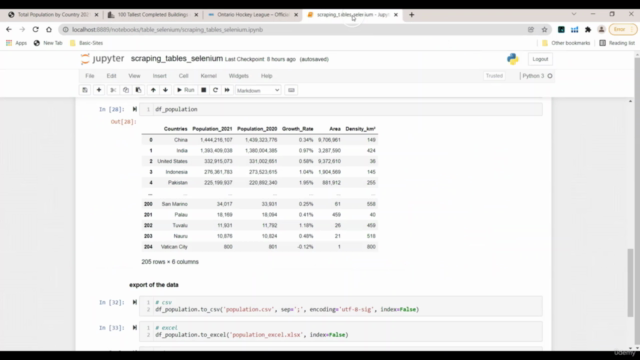Open the Kernel menu
This screenshot has width=640, height=360.
click(209, 76)
